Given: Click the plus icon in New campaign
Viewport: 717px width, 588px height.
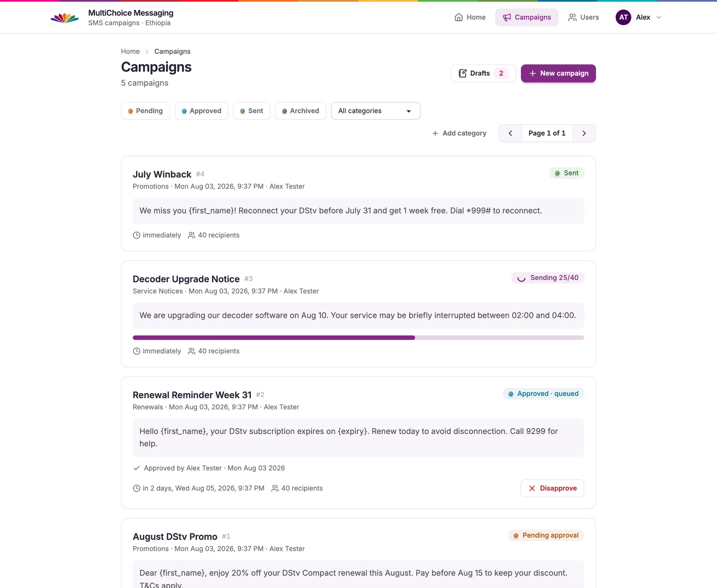Looking at the screenshot, I should pos(532,73).
